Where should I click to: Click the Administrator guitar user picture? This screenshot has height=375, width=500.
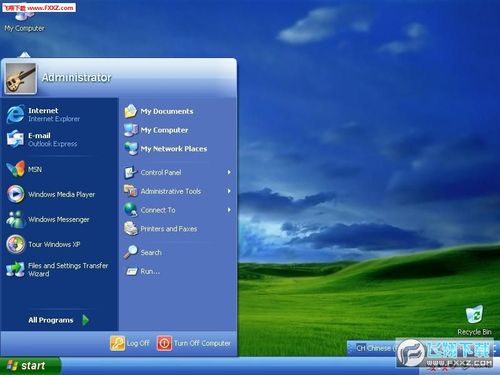[20, 78]
